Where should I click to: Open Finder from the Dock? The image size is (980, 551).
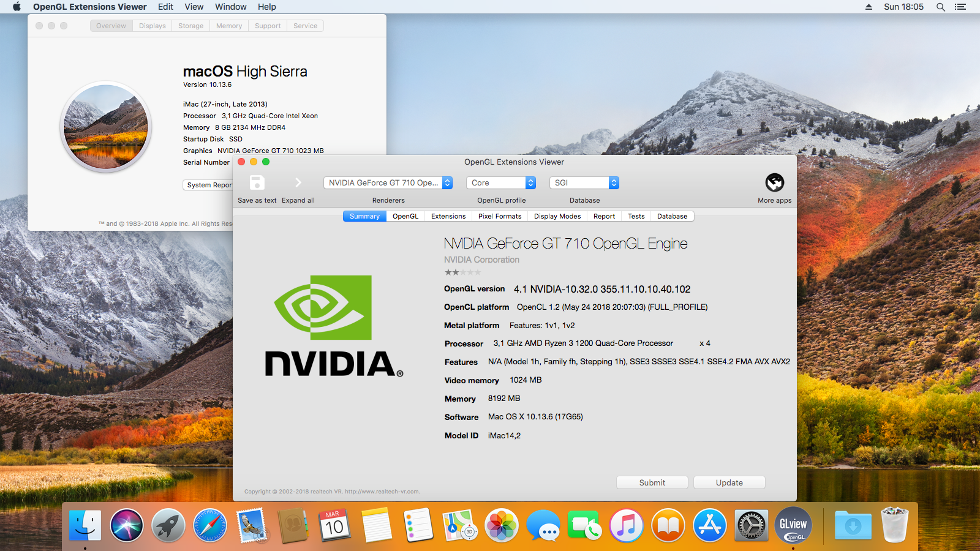click(85, 525)
